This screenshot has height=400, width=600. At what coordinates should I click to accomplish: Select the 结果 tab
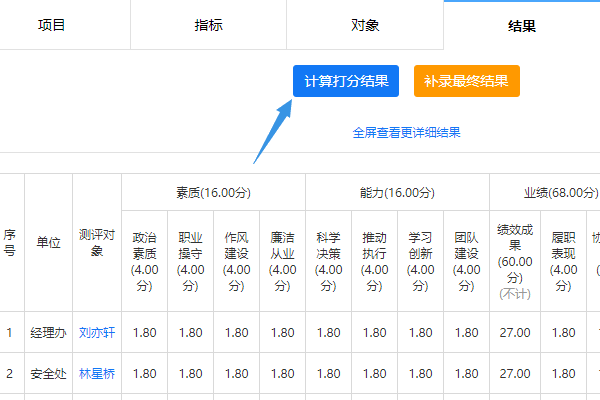coord(522,26)
